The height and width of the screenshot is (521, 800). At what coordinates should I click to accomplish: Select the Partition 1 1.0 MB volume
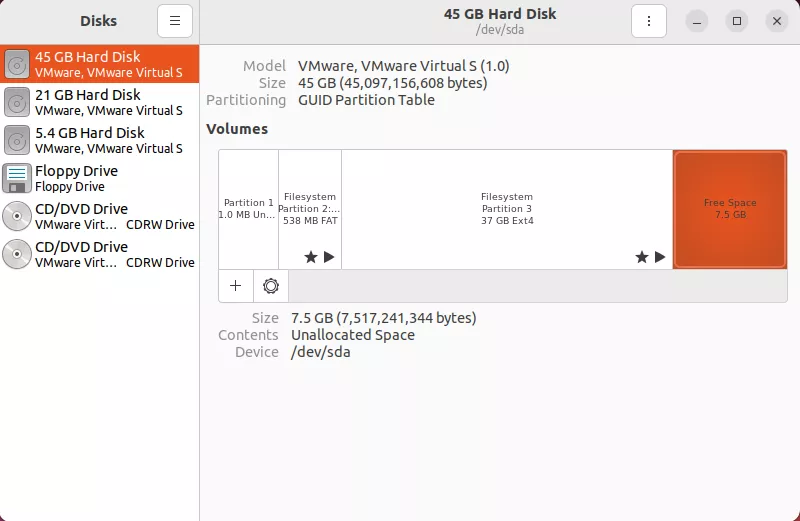(248, 209)
